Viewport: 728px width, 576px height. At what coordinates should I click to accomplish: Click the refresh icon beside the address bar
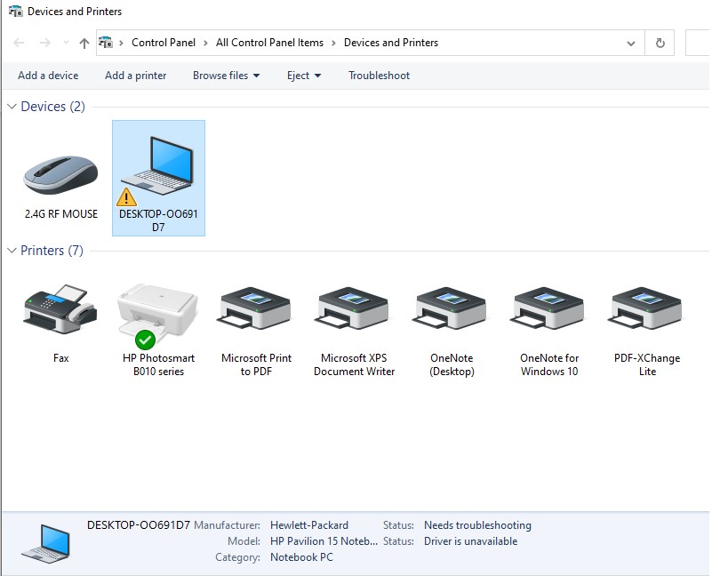pyautogui.click(x=659, y=42)
